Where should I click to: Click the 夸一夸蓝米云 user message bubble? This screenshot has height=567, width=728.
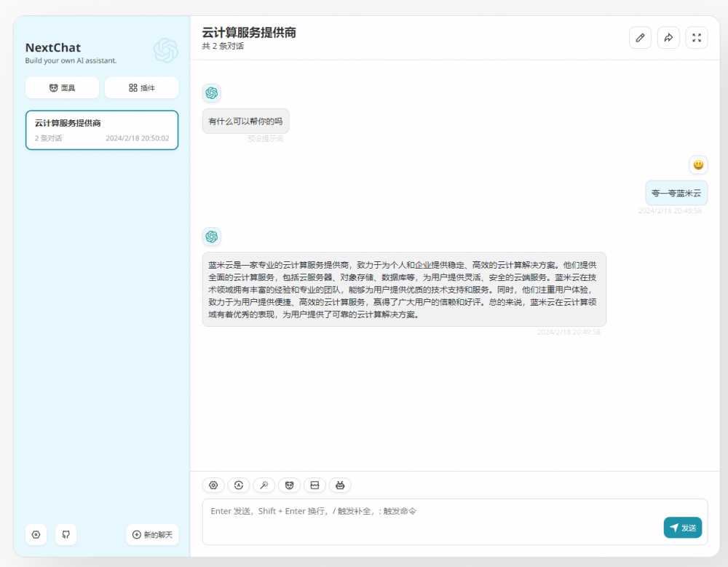point(676,193)
